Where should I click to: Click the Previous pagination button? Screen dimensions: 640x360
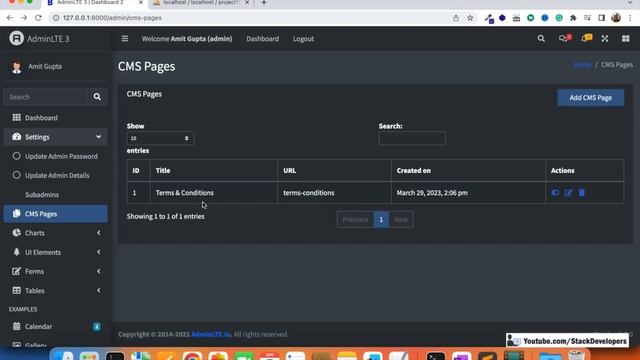pyautogui.click(x=355, y=220)
